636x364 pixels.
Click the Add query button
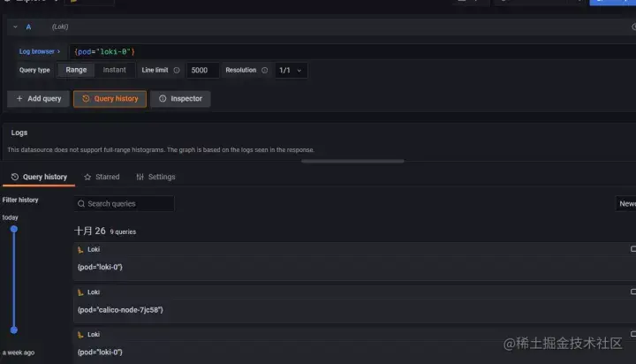(39, 99)
